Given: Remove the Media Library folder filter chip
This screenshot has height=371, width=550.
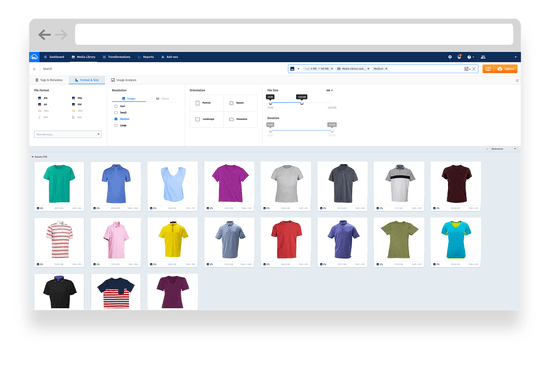Looking at the screenshot, I should coord(368,69).
